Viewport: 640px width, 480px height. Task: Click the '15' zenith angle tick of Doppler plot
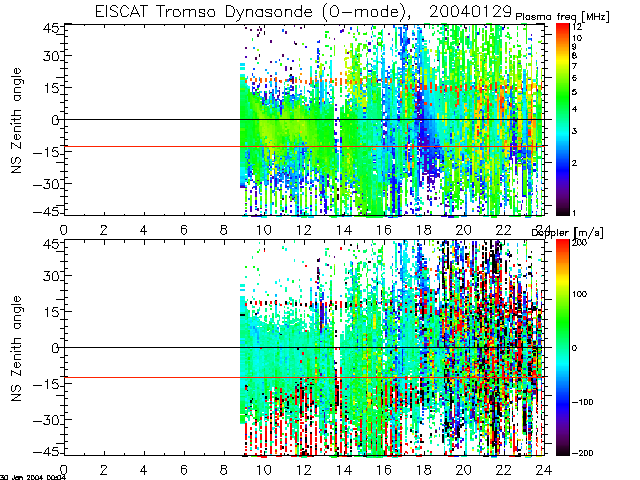51,311
